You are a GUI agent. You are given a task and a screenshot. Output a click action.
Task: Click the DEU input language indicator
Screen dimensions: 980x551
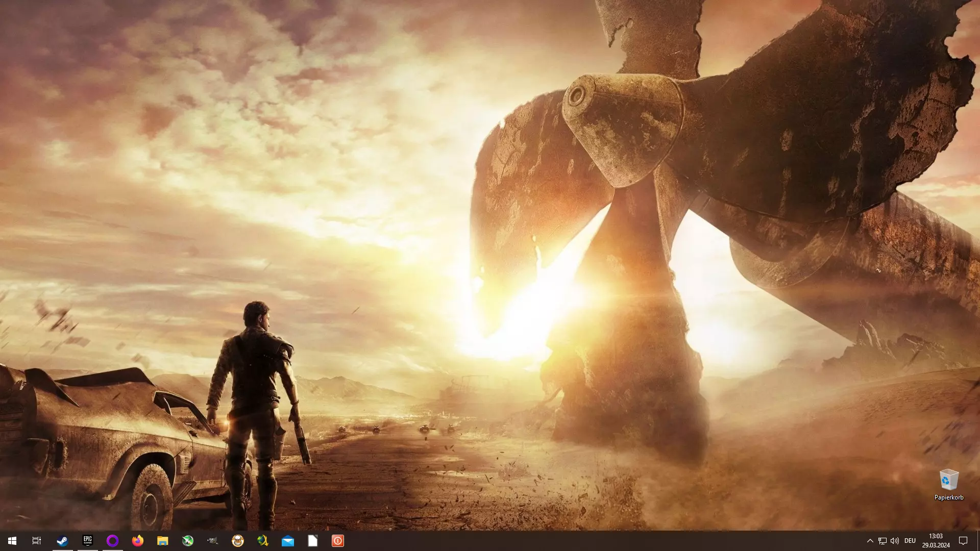coord(910,541)
